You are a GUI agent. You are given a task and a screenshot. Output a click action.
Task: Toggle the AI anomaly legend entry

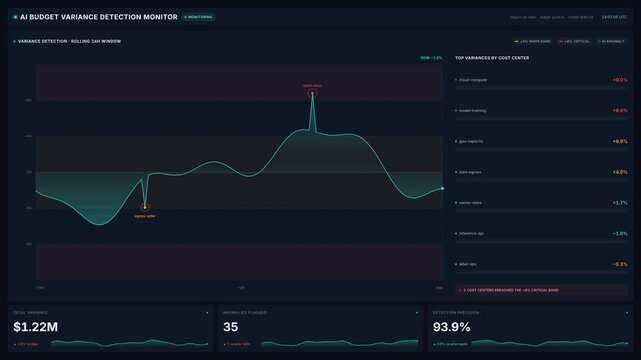tap(611, 41)
